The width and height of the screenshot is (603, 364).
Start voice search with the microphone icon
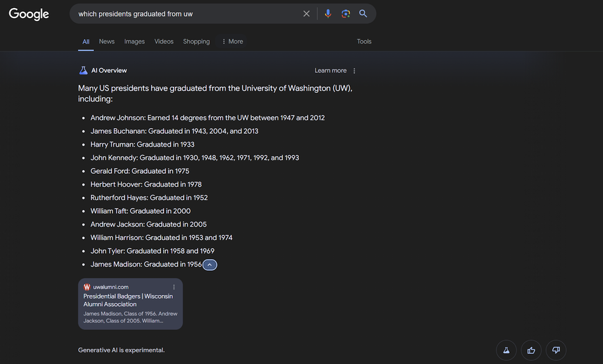[328, 14]
